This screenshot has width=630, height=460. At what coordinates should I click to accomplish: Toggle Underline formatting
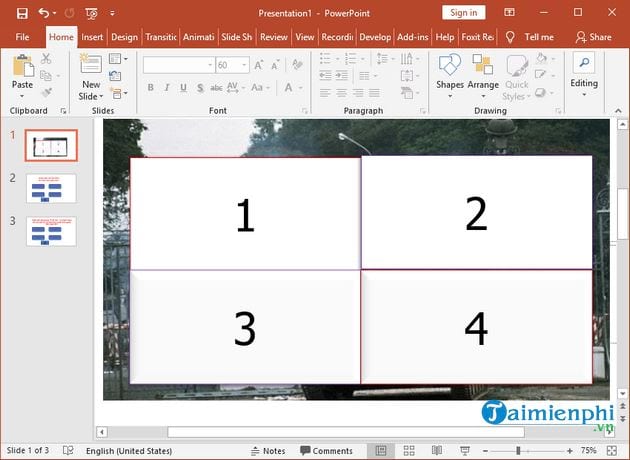click(x=183, y=88)
